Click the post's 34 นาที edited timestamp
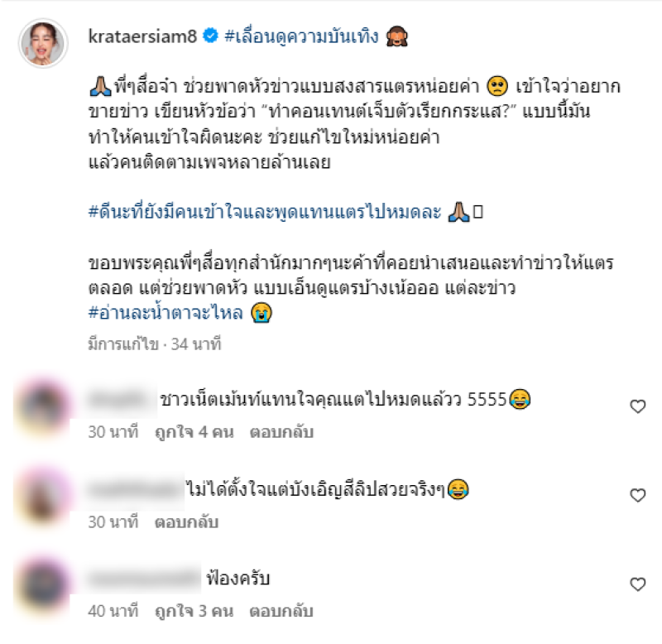This screenshot has width=662, height=644. [x=196, y=344]
